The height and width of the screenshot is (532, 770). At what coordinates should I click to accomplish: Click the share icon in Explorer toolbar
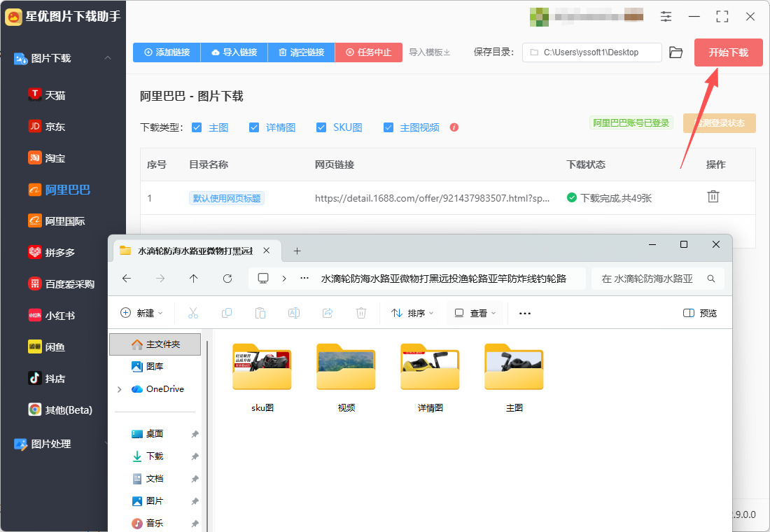tap(328, 313)
